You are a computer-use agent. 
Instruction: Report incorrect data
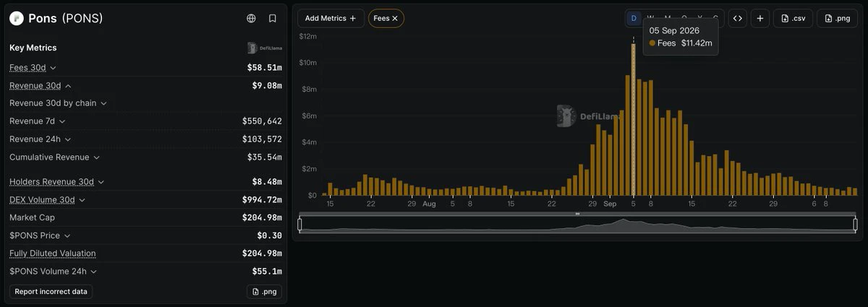(51, 292)
